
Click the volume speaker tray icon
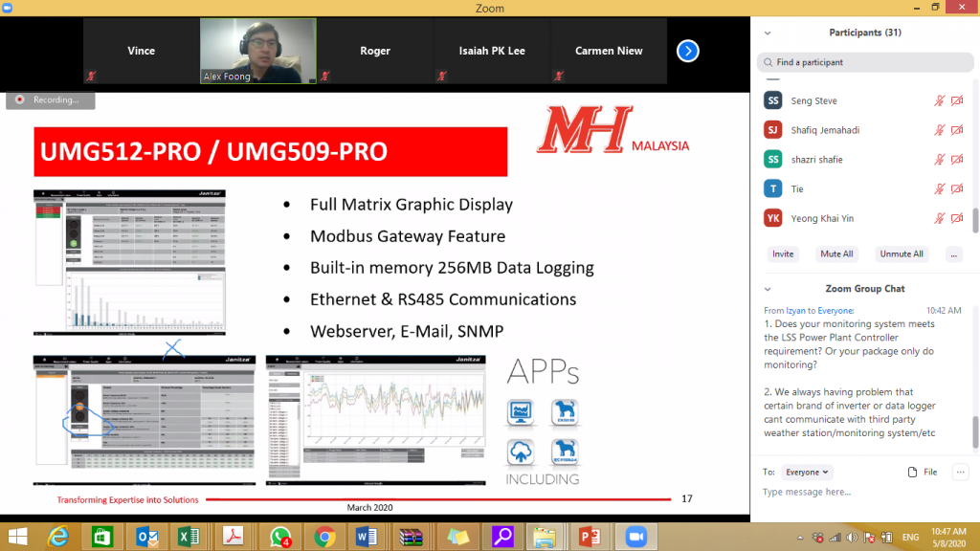tap(852, 538)
